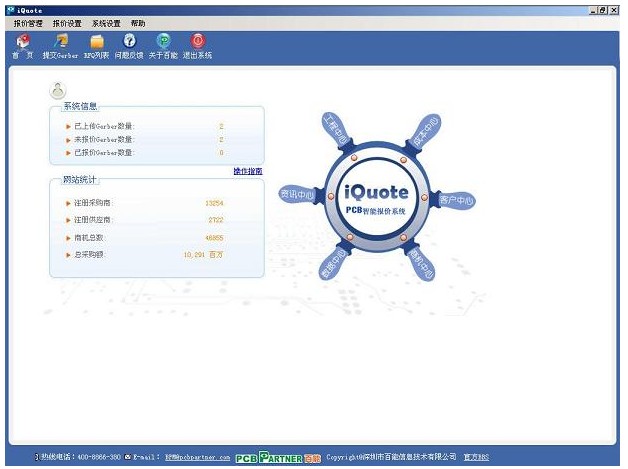Click 已上传Gerber数量 row

coord(145,126)
